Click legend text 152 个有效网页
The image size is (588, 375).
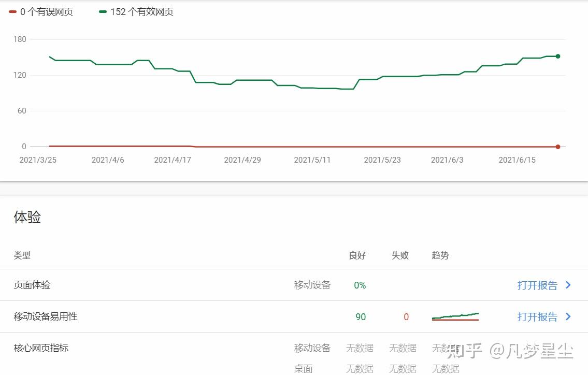pos(142,12)
